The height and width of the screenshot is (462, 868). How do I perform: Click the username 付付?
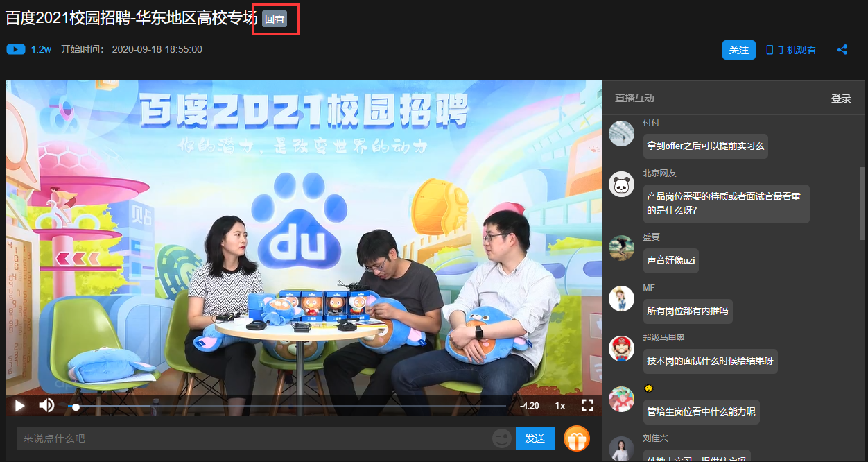tap(651, 123)
